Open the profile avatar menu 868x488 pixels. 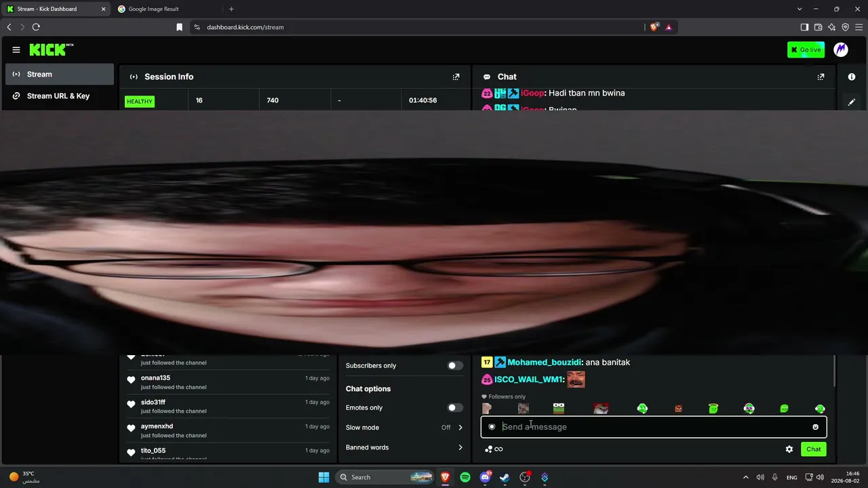(x=841, y=49)
